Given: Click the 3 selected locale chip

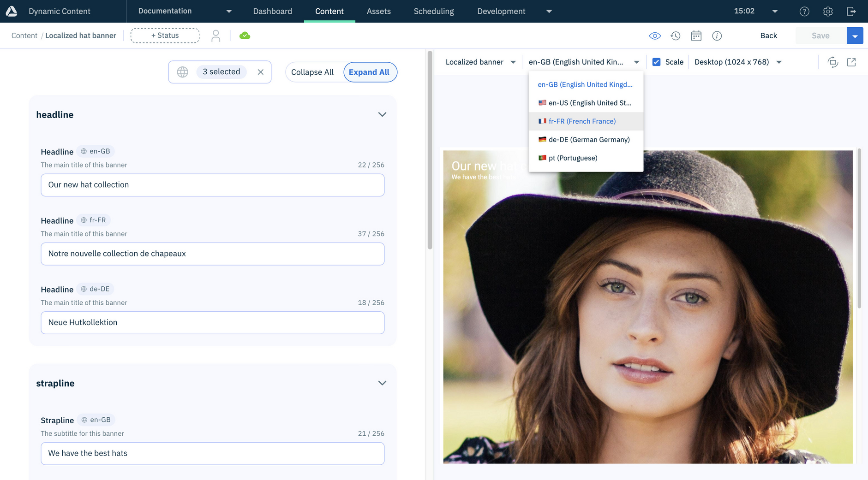Looking at the screenshot, I should pos(221,72).
